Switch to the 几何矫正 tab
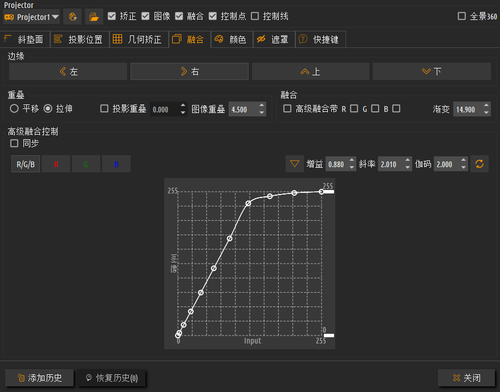This screenshot has height=392, width=500. coord(139,39)
